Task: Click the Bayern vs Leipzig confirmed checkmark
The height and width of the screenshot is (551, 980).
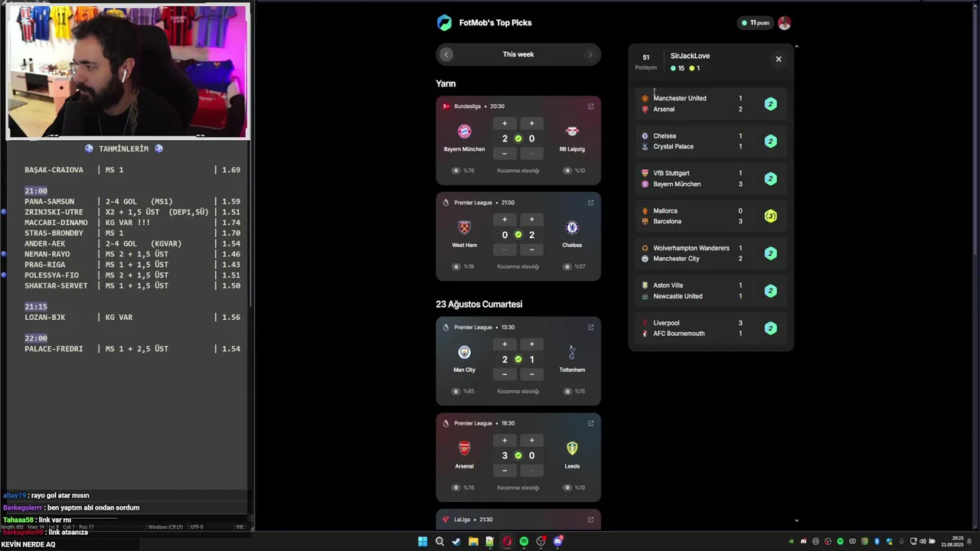Action: 518,139
